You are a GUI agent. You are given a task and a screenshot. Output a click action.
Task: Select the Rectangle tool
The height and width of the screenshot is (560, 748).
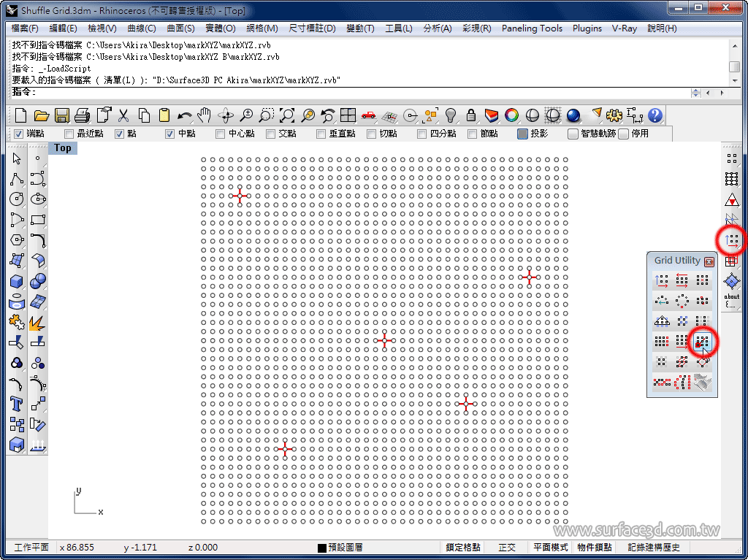38,220
